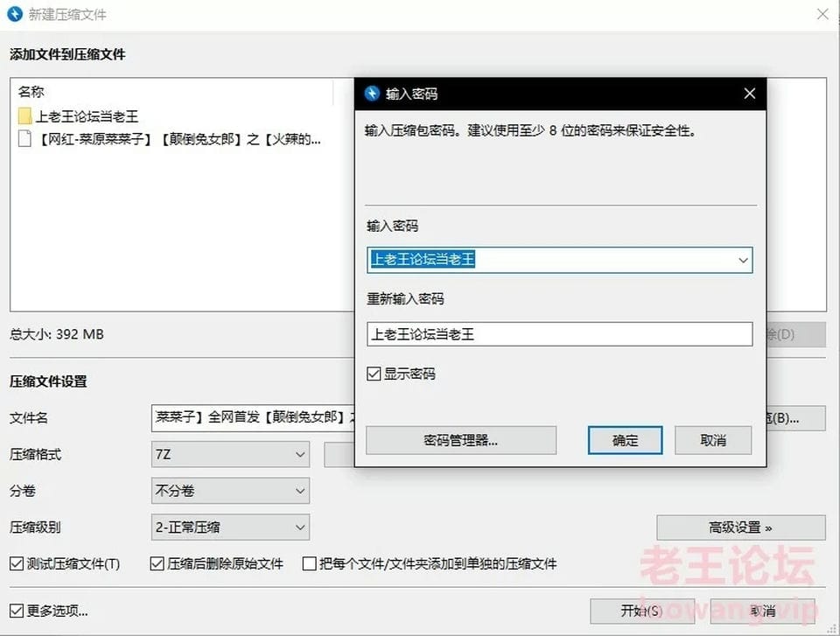Expand 高级设置 options
Image resolution: width=840 pixels, height=636 pixels.
point(741,528)
